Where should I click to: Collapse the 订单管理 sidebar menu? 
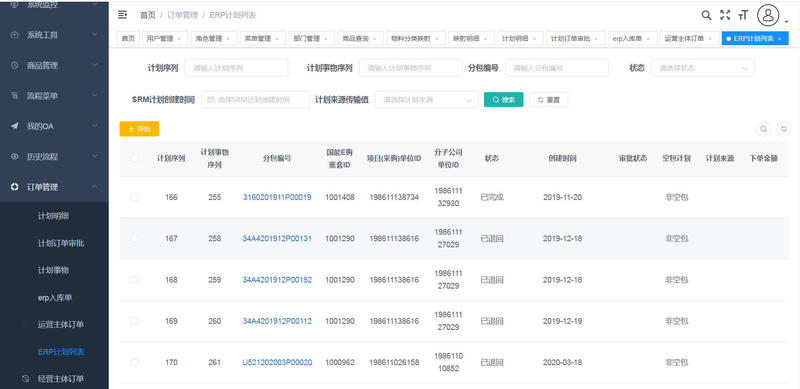[x=95, y=187]
